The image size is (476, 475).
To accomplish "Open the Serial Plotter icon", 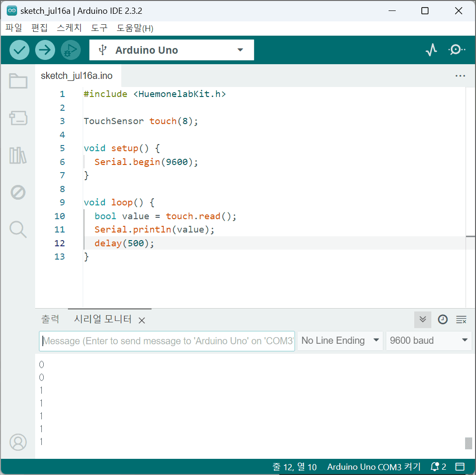I will coord(431,50).
